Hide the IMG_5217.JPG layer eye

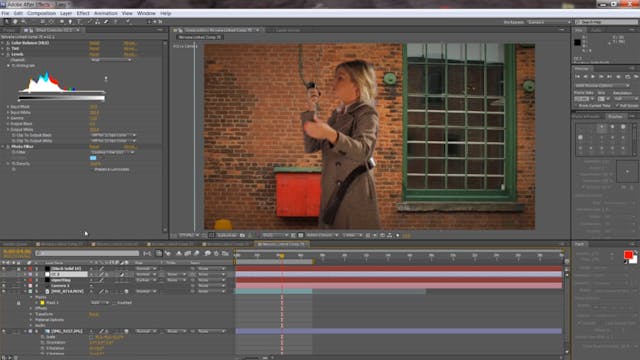pyautogui.click(x=4, y=331)
